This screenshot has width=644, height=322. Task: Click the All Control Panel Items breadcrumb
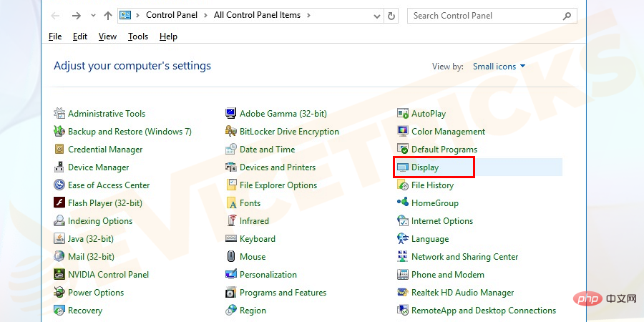[x=257, y=15]
